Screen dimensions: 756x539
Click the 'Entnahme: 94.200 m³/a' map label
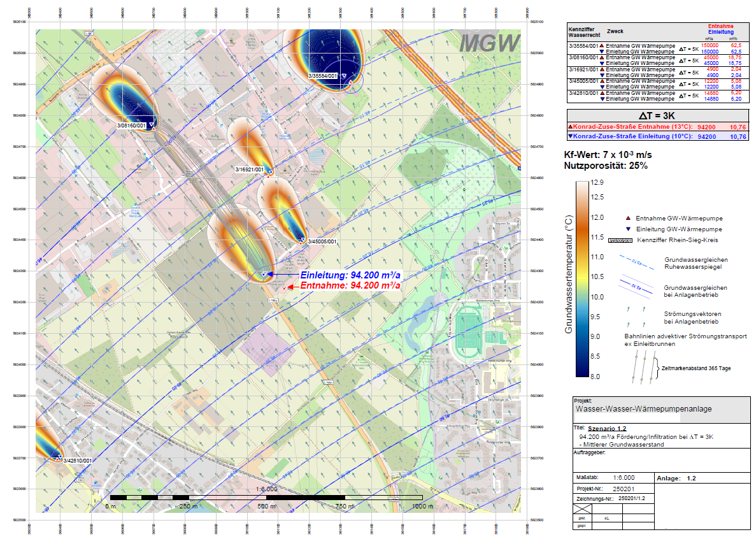(x=351, y=287)
